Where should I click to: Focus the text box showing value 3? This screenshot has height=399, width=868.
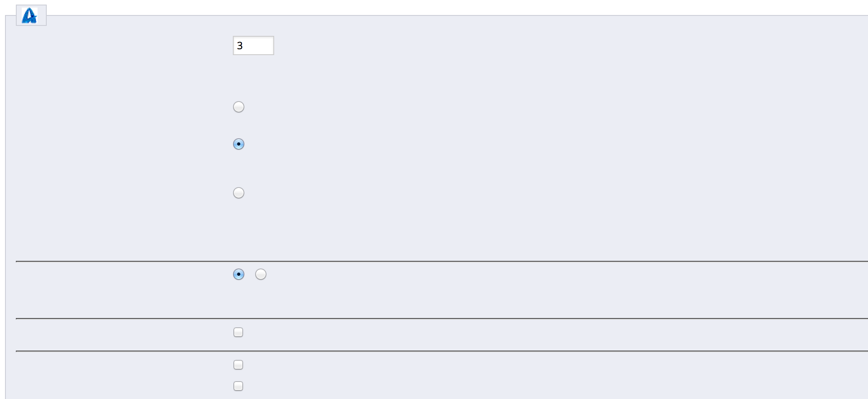point(253,45)
